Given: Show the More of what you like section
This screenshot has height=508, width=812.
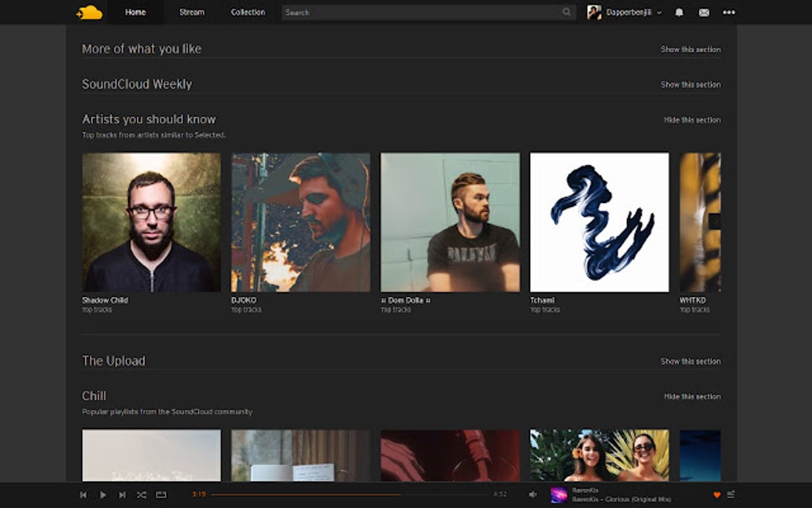Looking at the screenshot, I should click(689, 49).
